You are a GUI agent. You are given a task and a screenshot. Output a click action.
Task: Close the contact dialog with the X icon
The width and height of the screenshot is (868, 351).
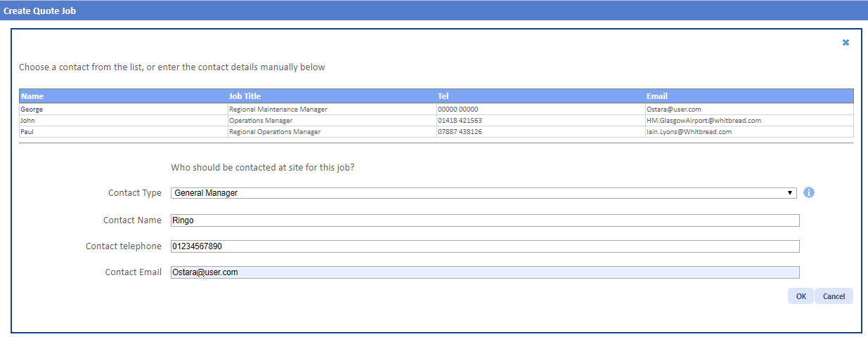coord(846,43)
